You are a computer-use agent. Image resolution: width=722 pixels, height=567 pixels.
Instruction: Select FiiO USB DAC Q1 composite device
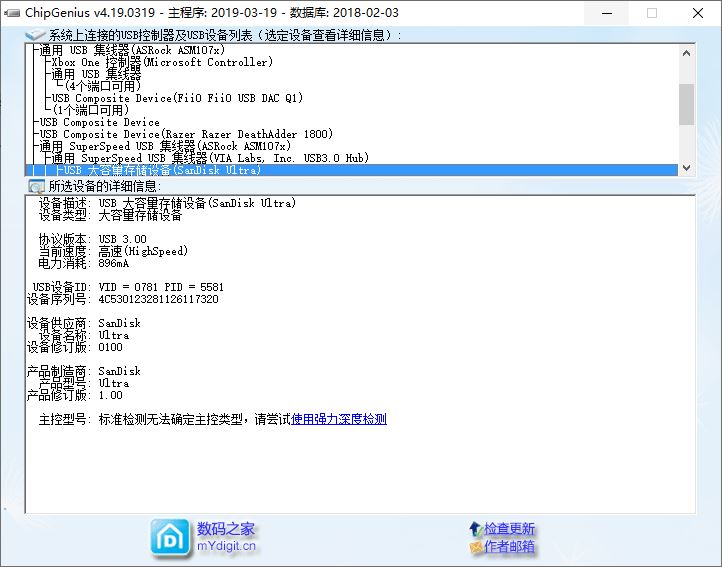[x=175, y=98]
